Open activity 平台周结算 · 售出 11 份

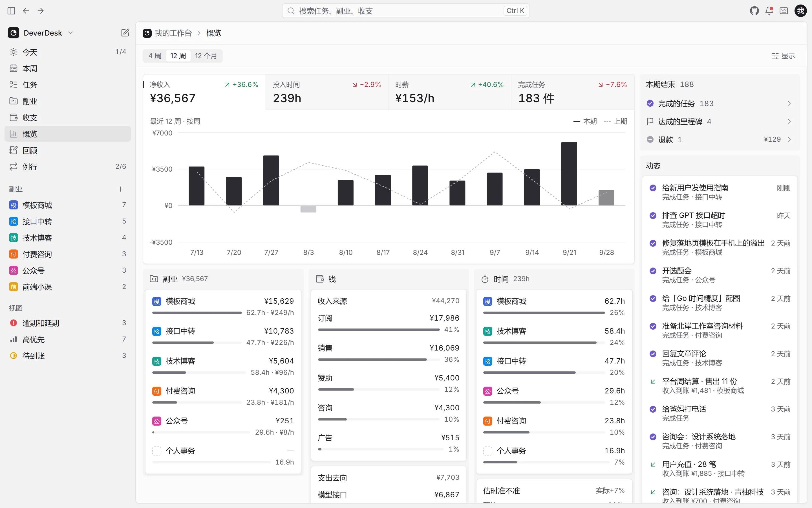pyautogui.click(x=720, y=386)
